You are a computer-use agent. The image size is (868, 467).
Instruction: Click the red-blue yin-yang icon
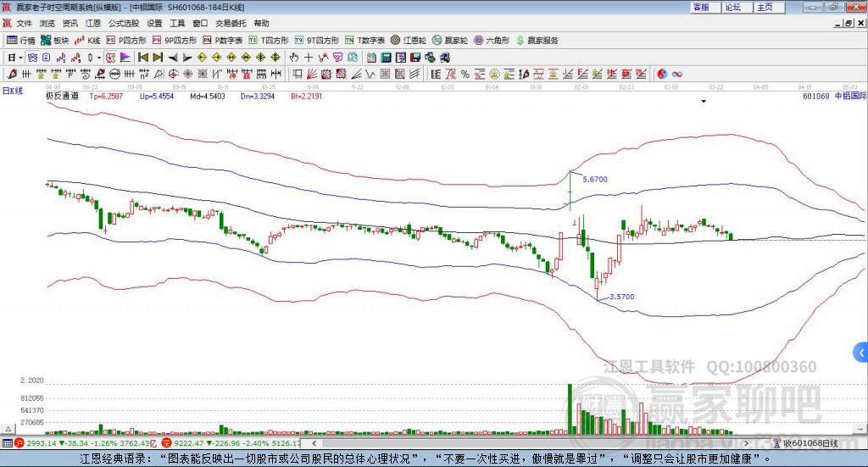point(662,74)
